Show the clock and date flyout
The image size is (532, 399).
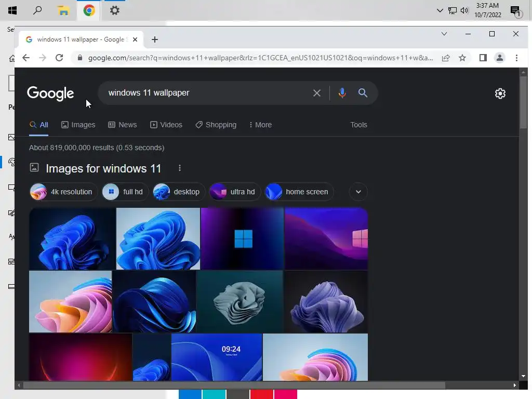(x=487, y=10)
